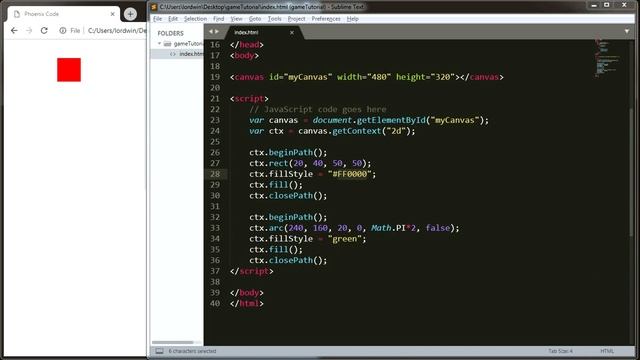The width and height of the screenshot is (640, 360).
Task: Open the Help menu
Action: coord(353,19)
